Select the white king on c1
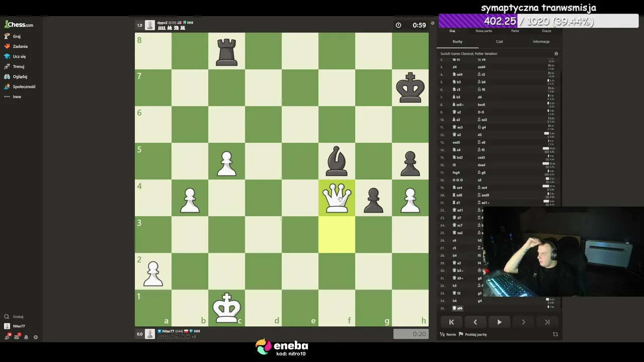Screen dimensions: 644x362 (226, 308)
